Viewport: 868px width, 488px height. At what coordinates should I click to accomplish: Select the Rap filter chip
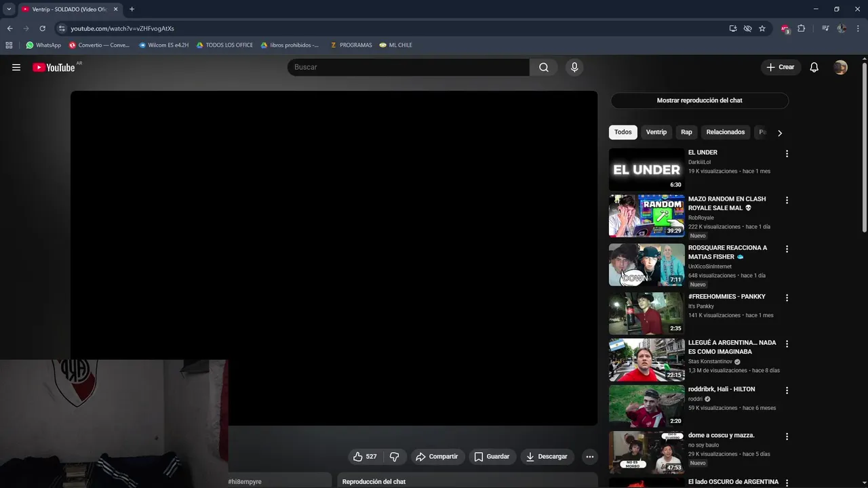pyautogui.click(x=686, y=132)
